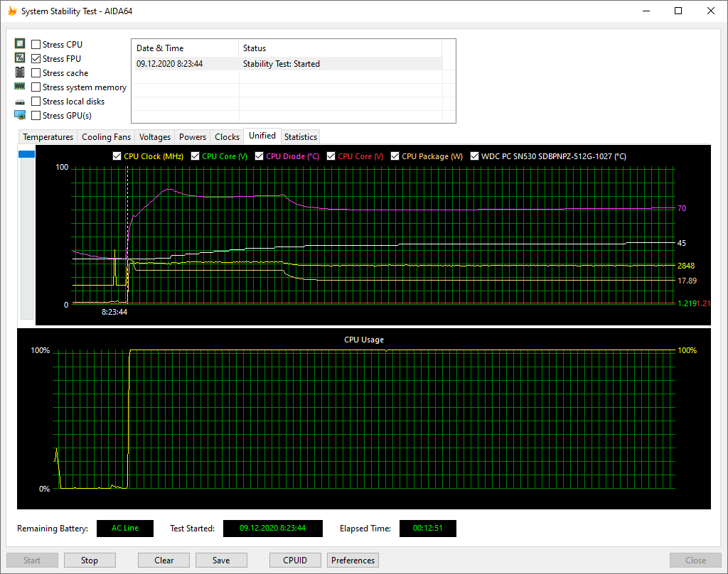Click the RAM module icon beside system memory
The height and width of the screenshot is (574, 728).
pos(20,87)
